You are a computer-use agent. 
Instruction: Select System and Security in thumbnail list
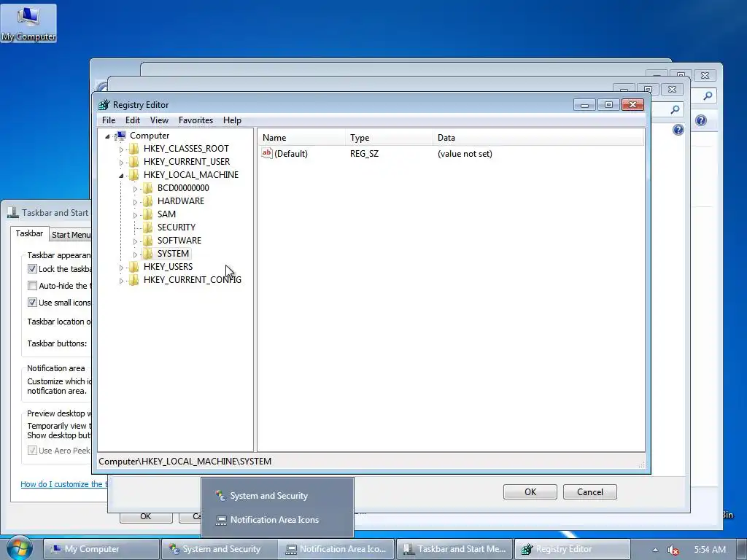click(x=277, y=496)
